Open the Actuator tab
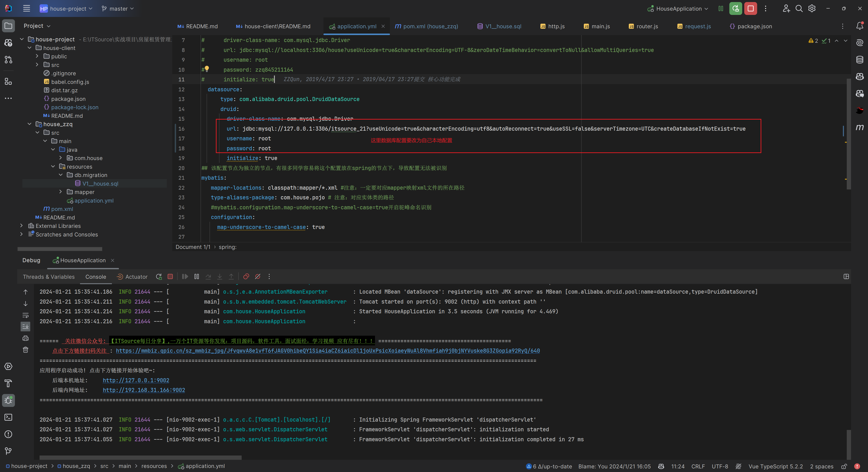 tap(132, 277)
